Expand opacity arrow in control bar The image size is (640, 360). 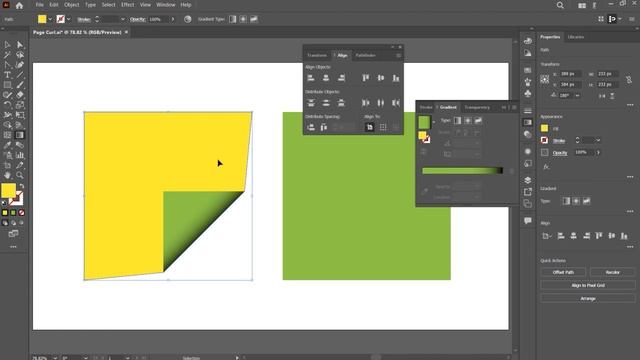pos(173,19)
